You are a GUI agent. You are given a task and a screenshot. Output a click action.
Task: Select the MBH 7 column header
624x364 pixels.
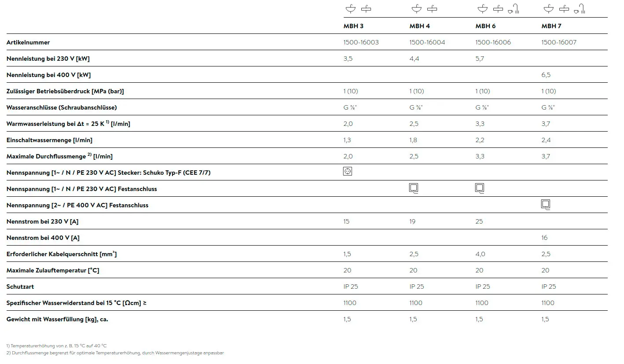coord(551,26)
